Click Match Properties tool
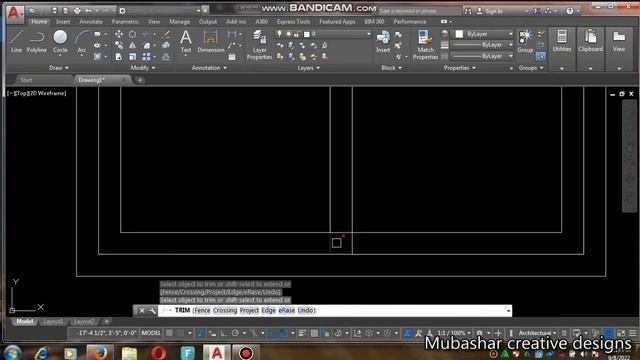The image size is (640, 360). pos(425,45)
